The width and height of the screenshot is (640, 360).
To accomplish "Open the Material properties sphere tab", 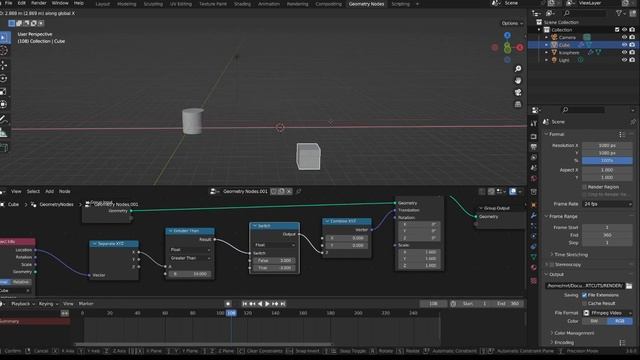I will click(533, 267).
